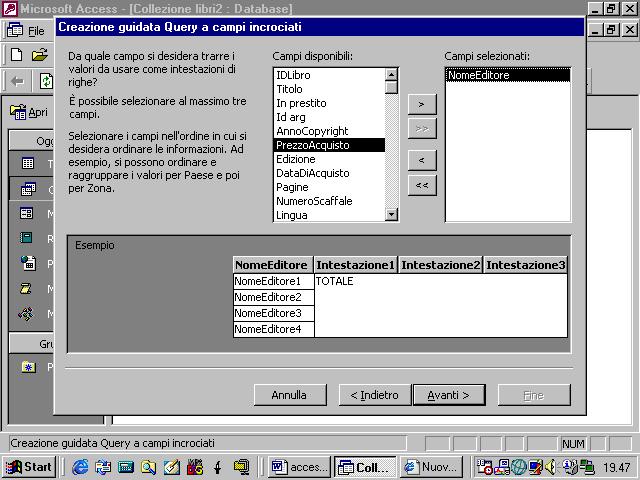This screenshot has width=640, height=480.
Task: Select NomeEditore in selected fields list
Action: (508, 75)
